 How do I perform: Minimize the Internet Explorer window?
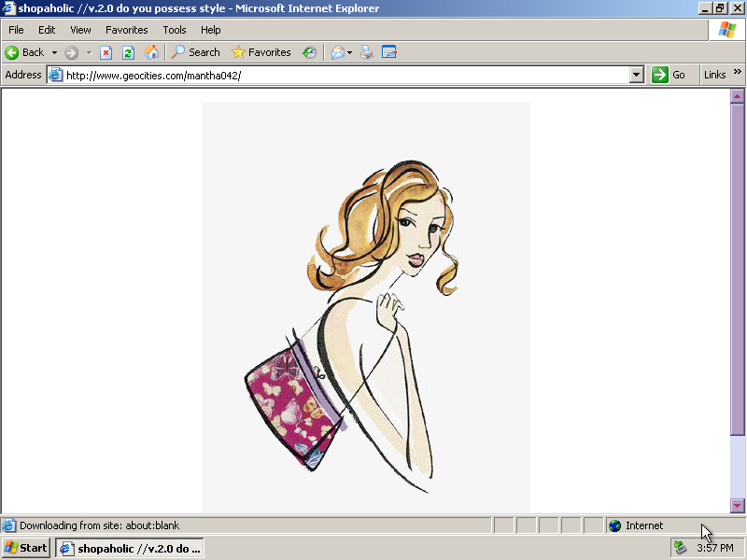click(705, 8)
